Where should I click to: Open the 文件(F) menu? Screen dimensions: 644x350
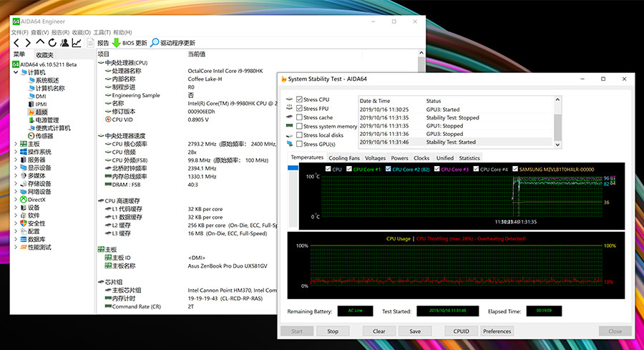(20, 32)
